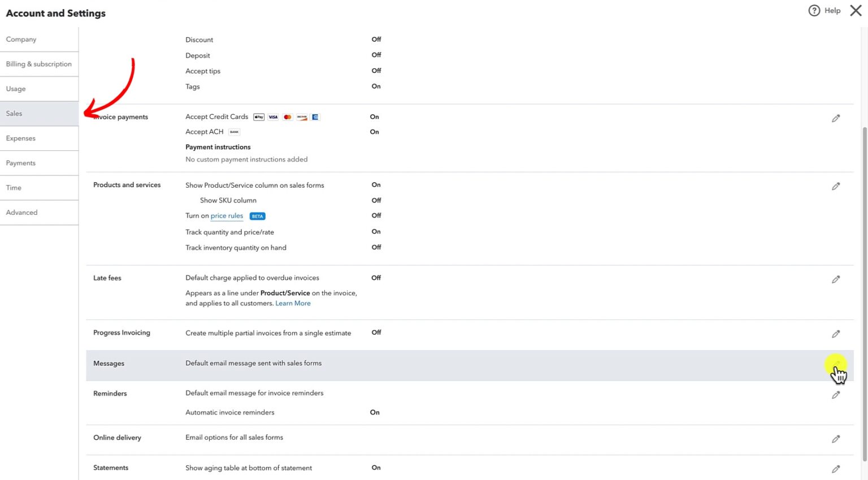This screenshot has height=480, width=868.
Task: Follow the price rules link
Action: [227, 216]
